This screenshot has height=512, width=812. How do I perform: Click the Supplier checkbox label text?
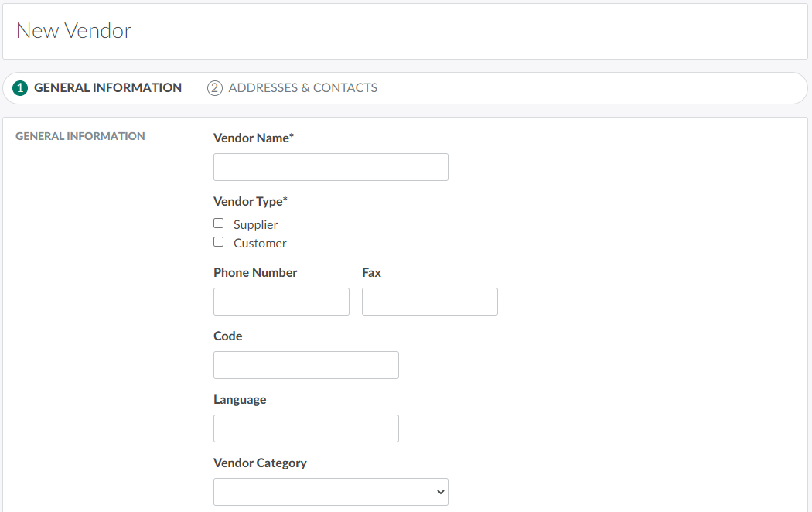coord(255,225)
